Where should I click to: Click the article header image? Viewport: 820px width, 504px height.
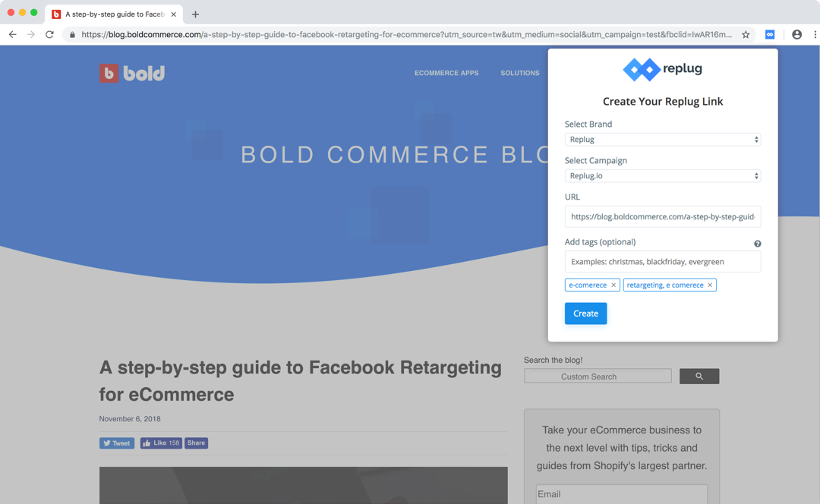pyautogui.click(x=303, y=485)
